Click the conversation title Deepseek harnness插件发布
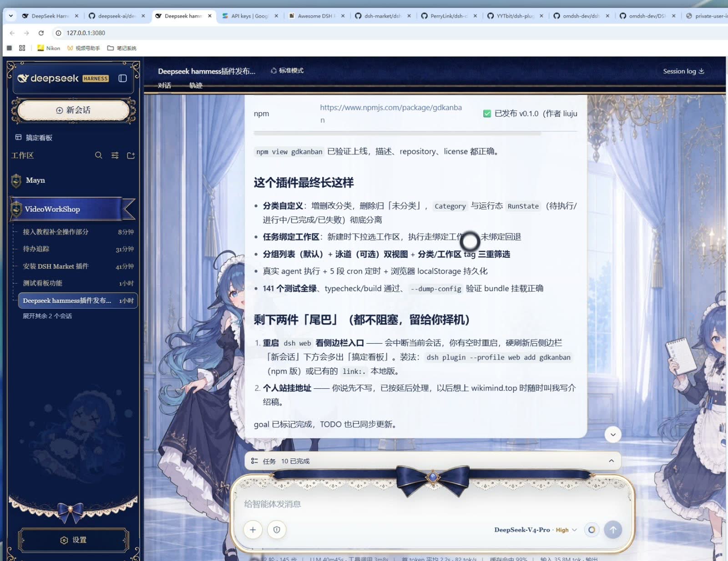Screen dimensions: 728x561 (x=207, y=71)
